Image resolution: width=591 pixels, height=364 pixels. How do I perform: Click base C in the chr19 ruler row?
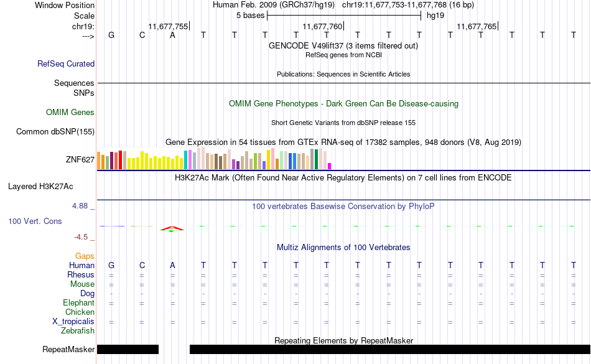pyautogui.click(x=142, y=35)
